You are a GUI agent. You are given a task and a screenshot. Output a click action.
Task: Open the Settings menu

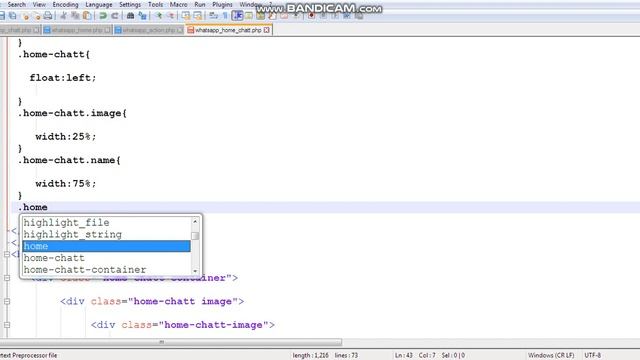coord(130,4)
